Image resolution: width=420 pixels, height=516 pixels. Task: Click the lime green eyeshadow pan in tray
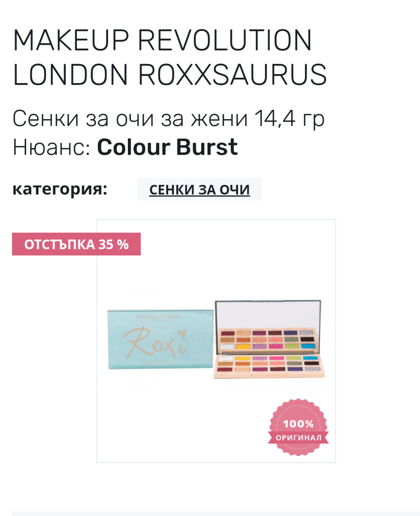(294, 358)
